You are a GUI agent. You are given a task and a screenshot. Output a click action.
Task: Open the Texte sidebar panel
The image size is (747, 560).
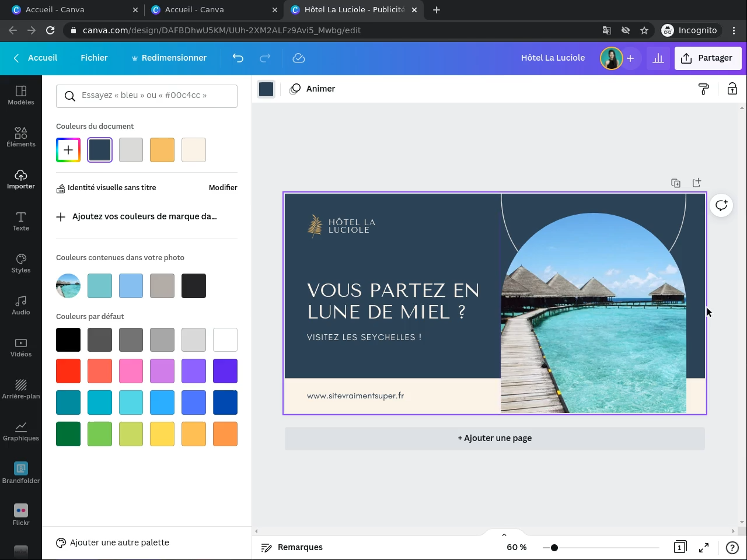(21, 222)
